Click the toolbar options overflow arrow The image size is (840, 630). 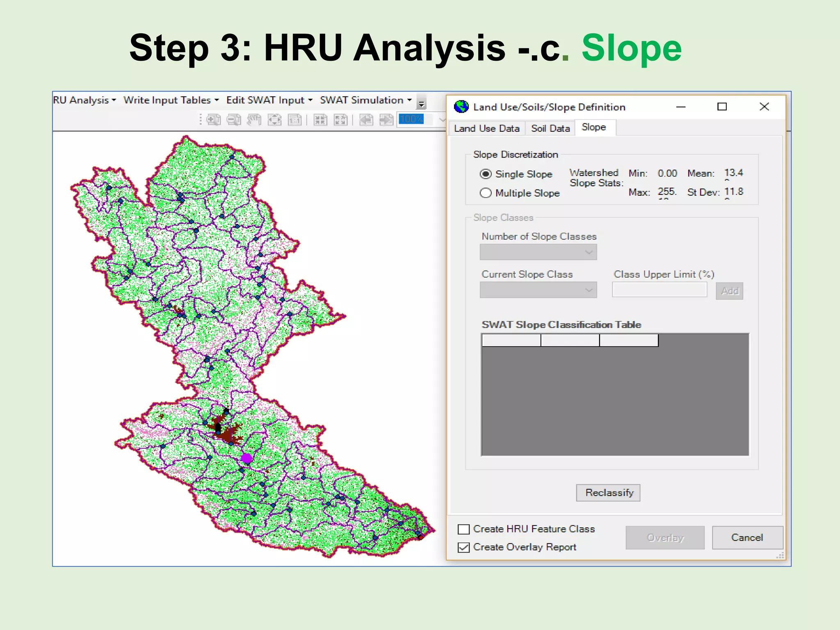click(x=421, y=102)
